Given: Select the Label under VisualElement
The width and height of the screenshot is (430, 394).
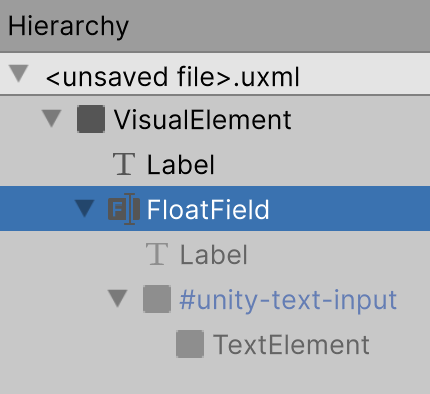Looking at the screenshot, I should click(x=181, y=165).
